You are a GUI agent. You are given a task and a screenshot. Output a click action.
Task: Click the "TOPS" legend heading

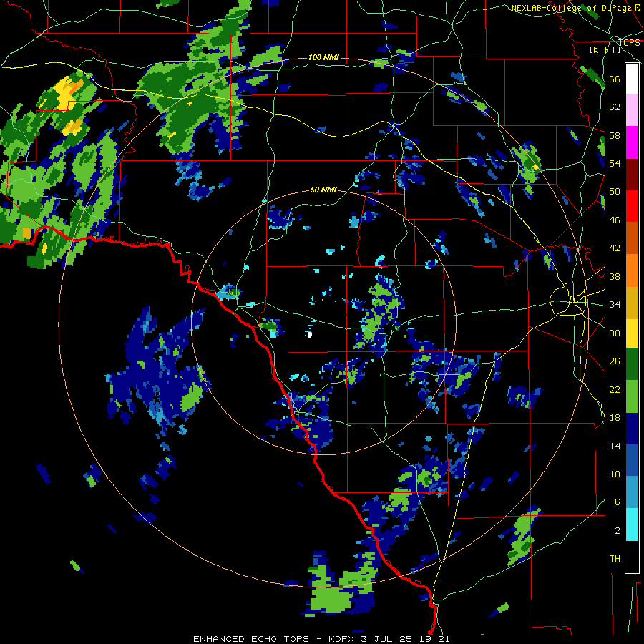click(x=629, y=42)
